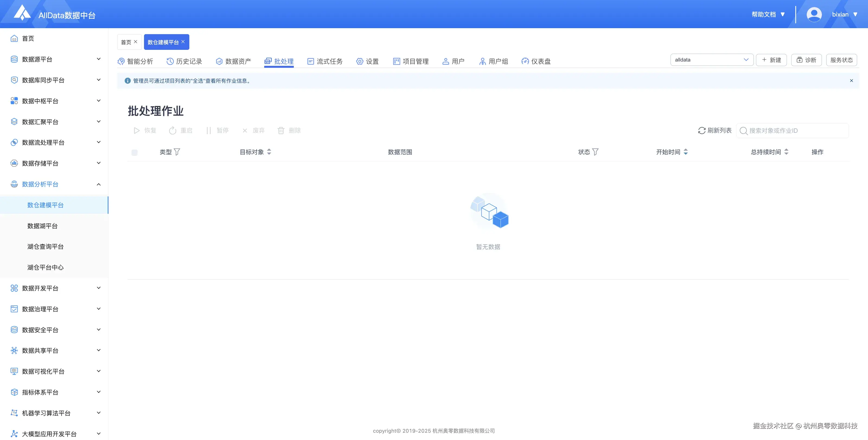
Task: Switch to the 流式任务 tab
Action: [x=325, y=61]
